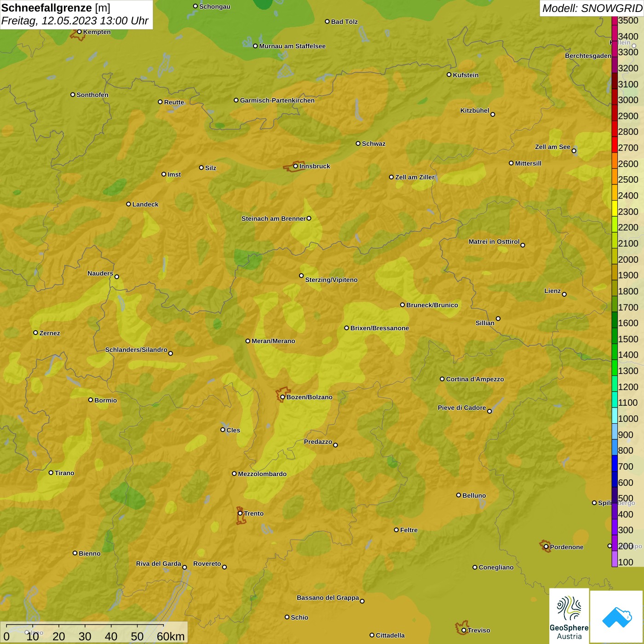644x644 pixels.
Task: Click the Schneefallgrenze [m] title
Action: coord(56,8)
